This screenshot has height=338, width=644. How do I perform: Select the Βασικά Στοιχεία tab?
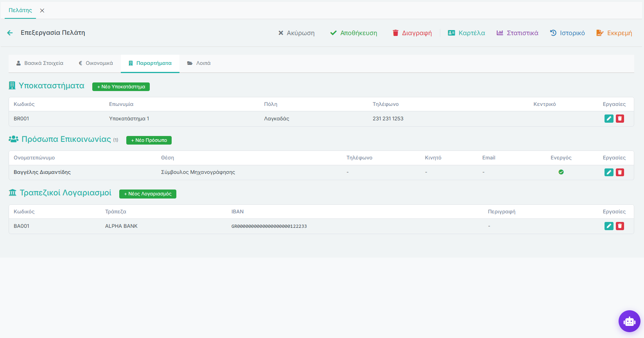[x=40, y=63]
